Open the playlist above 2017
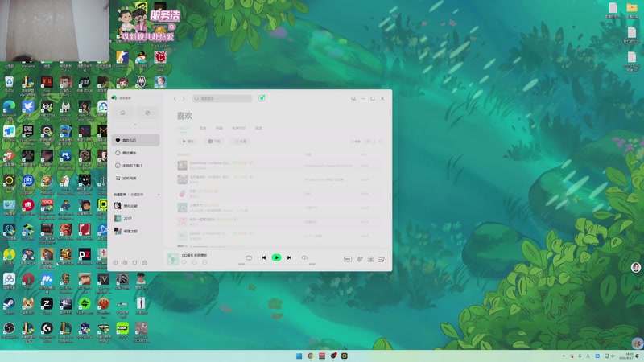Viewport: 644px width, 362px height. pos(135,206)
